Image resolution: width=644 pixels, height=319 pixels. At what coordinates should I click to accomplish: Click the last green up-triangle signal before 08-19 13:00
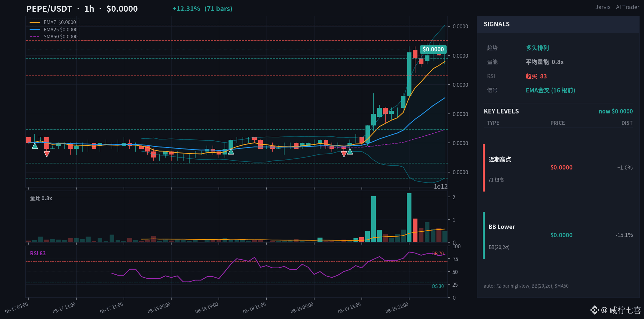click(350, 151)
